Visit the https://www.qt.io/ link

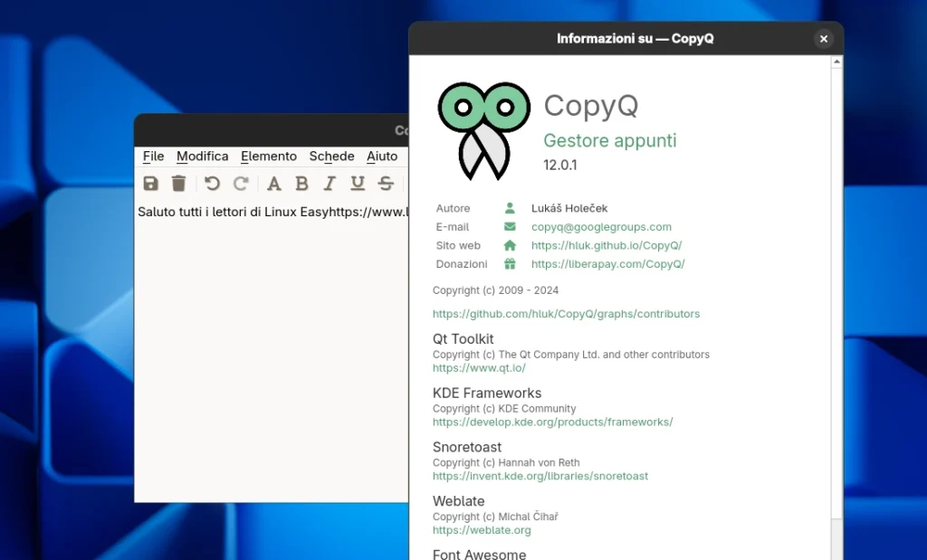coord(479,367)
